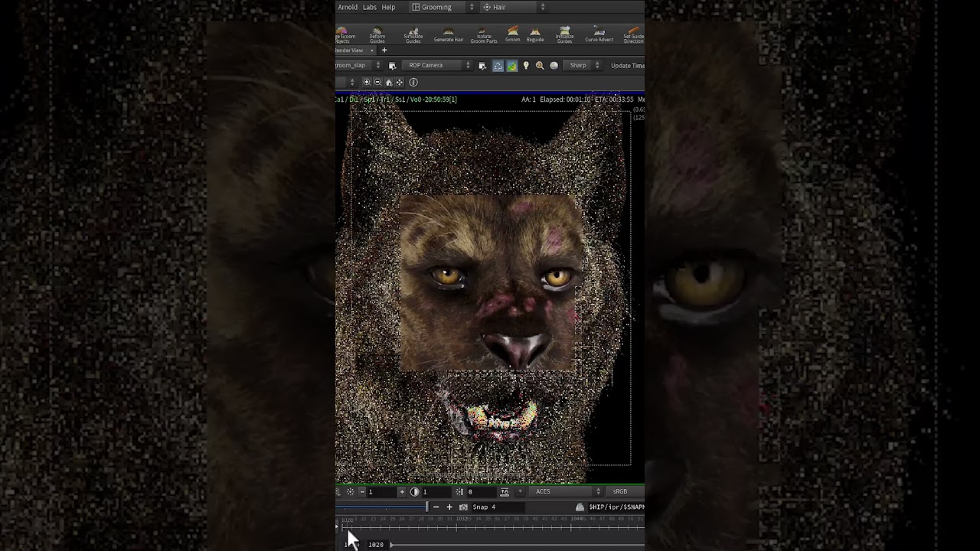Open the Sharp filter dropdown
Image resolution: width=980 pixels, height=551 pixels.
tap(583, 66)
